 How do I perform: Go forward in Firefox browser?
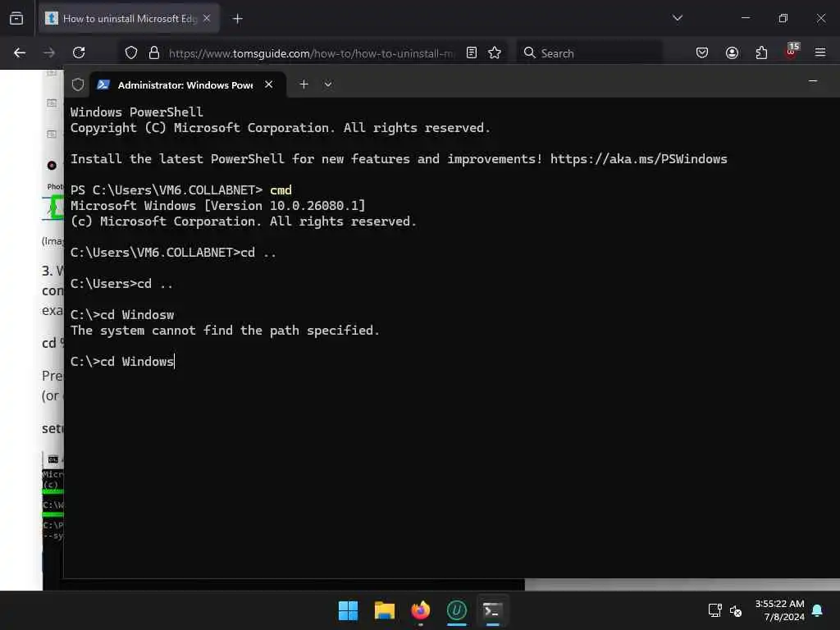[x=49, y=52]
